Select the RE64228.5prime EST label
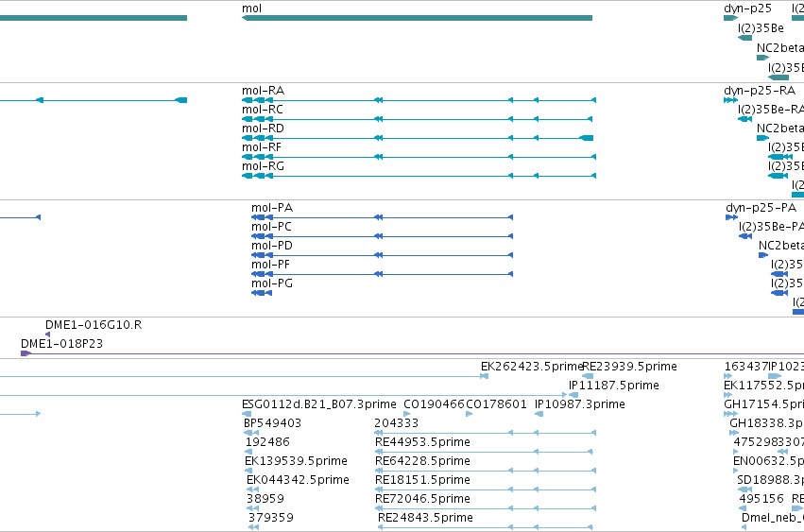The height and width of the screenshot is (532, 804). pos(422,461)
